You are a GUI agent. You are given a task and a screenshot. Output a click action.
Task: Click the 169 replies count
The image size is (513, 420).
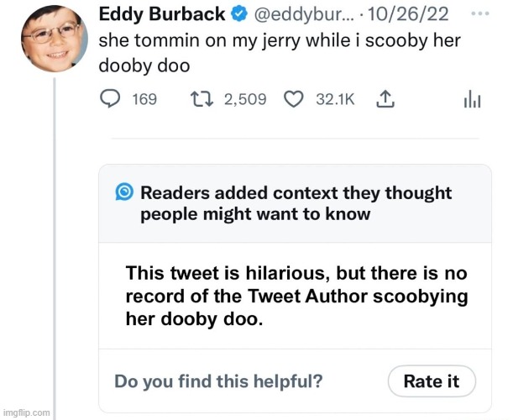point(144,99)
